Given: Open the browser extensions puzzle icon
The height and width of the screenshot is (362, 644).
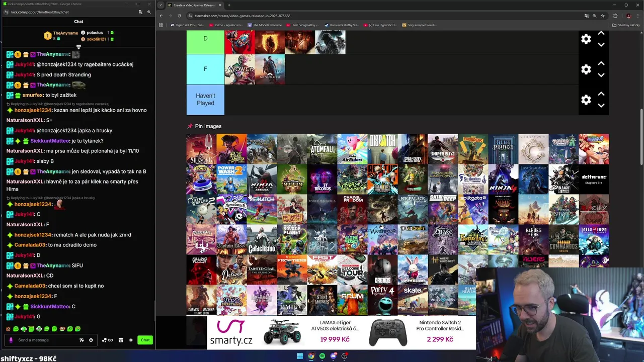Looking at the screenshot, I should pos(615,16).
